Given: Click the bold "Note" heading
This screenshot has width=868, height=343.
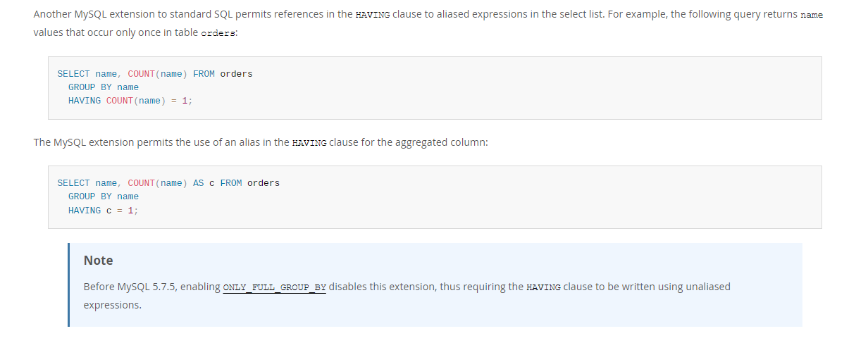Looking at the screenshot, I should pos(98,261).
